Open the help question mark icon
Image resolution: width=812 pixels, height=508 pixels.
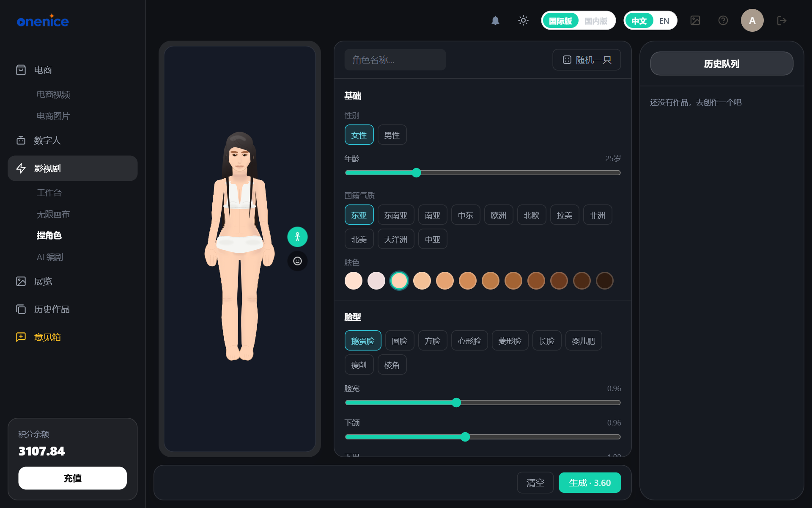(x=723, y=20)
